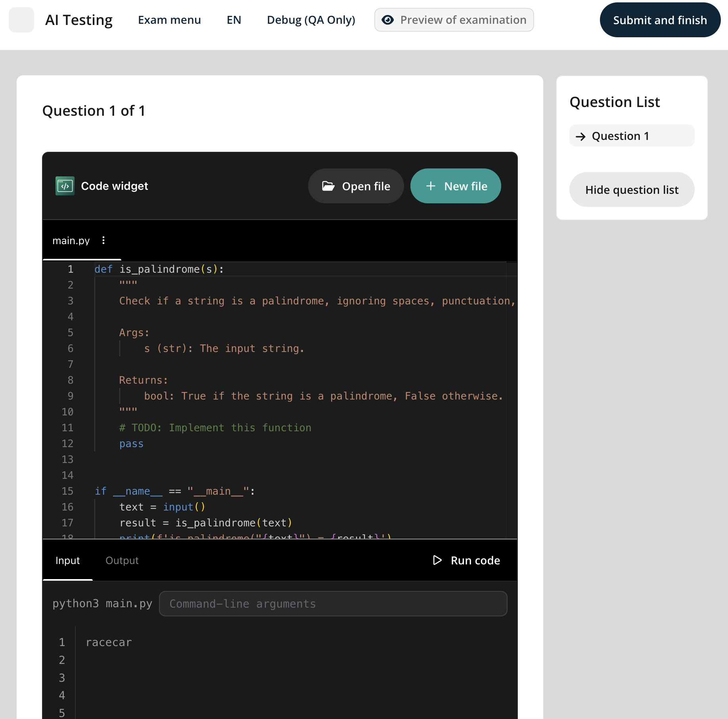Click the plus icon in New file
Screen dimensions: 728x719
click(431, 186)
